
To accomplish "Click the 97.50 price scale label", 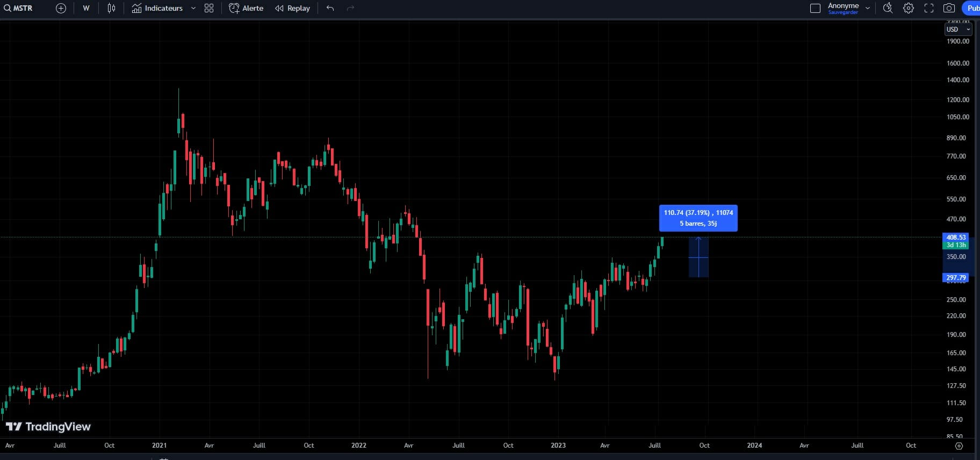I will [x=954, y=419].
